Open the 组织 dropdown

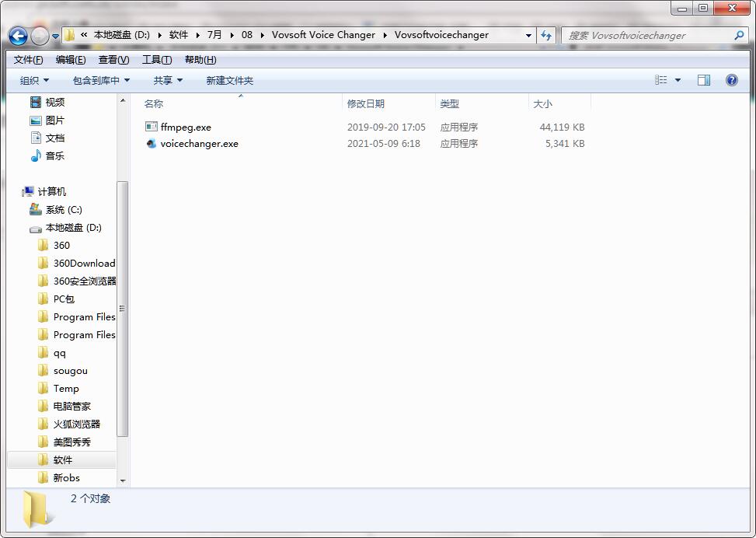coord(34,80)
